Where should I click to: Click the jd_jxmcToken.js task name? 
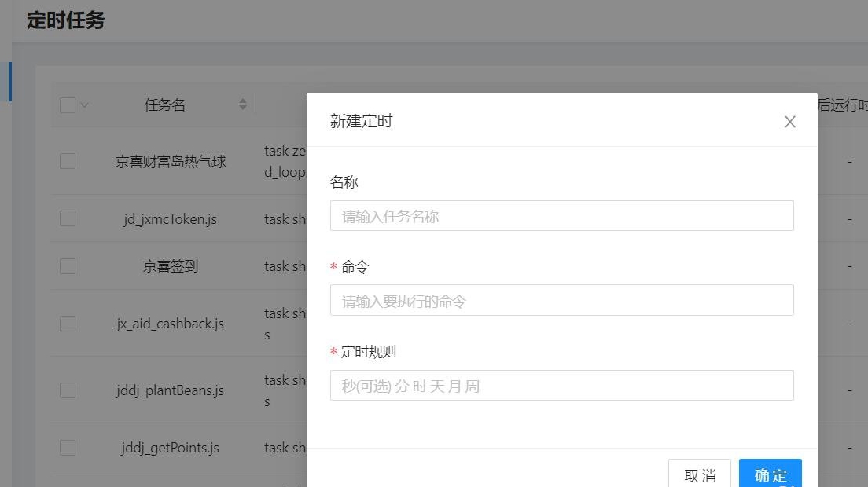(x=170, y=219)
